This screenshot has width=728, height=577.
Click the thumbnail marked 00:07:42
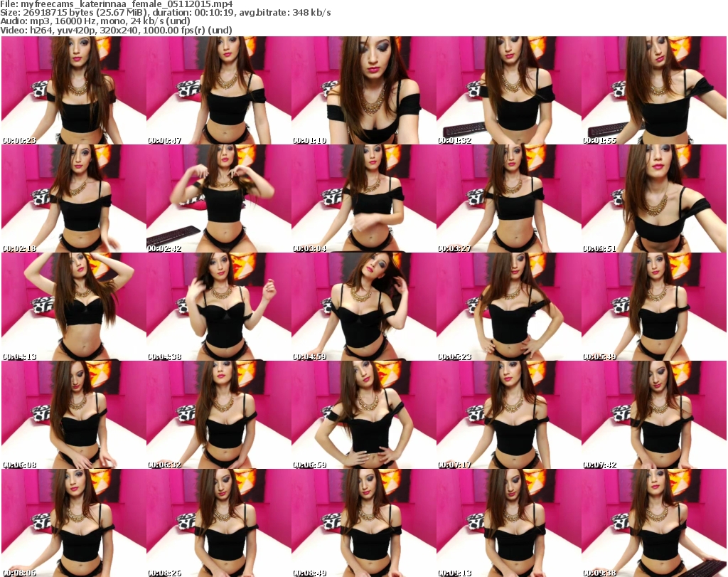tap(653, 415)
